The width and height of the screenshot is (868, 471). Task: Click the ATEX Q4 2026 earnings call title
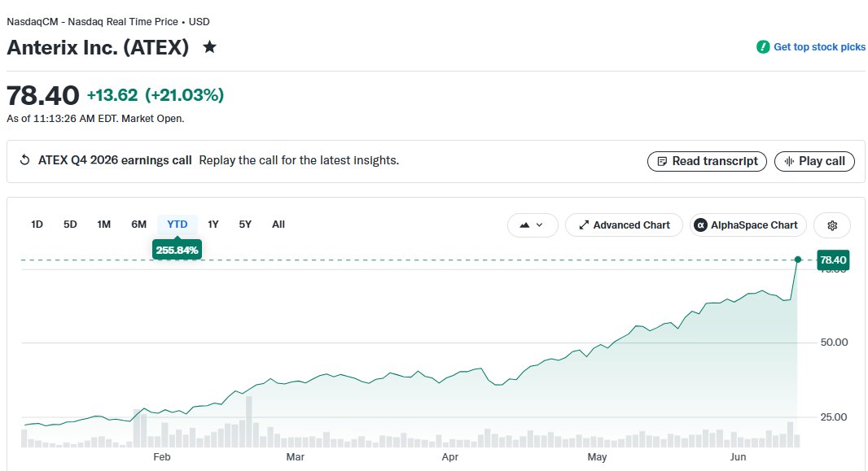[x=115, y=160]
